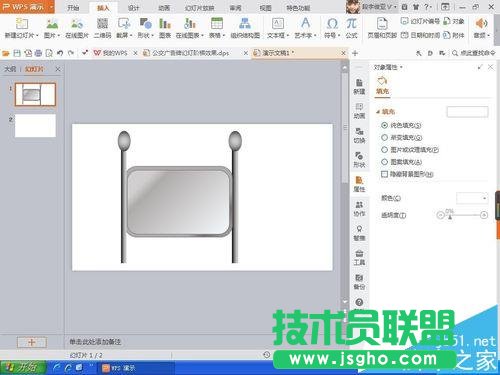Insert a table using 表格 icon

click(217, 24)
